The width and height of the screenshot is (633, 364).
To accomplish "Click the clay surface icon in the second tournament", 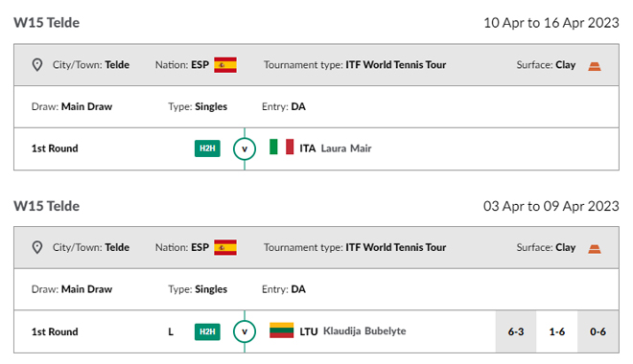I will (595, 249).
